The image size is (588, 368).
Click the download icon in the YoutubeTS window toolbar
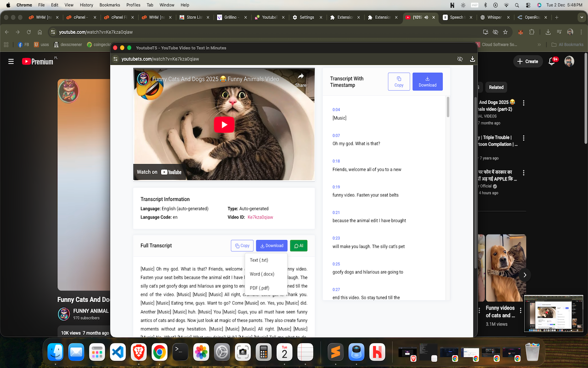click(x=472, y=59)
